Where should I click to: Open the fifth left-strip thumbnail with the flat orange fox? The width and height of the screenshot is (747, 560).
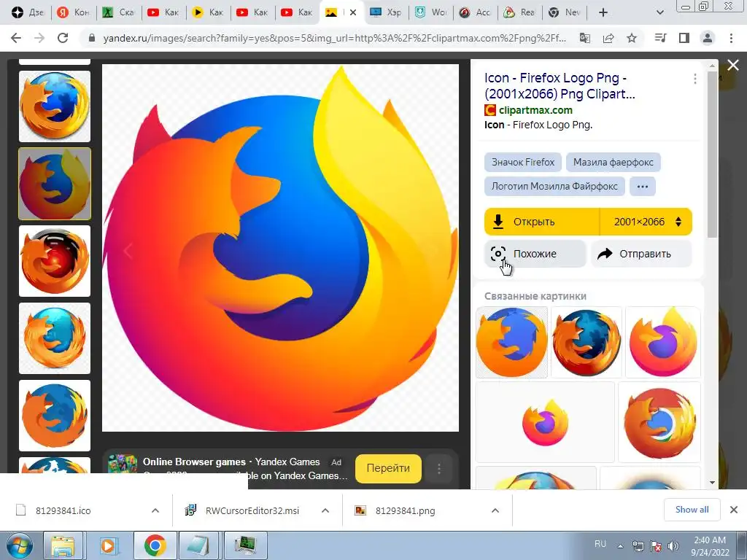coord(54,415)
